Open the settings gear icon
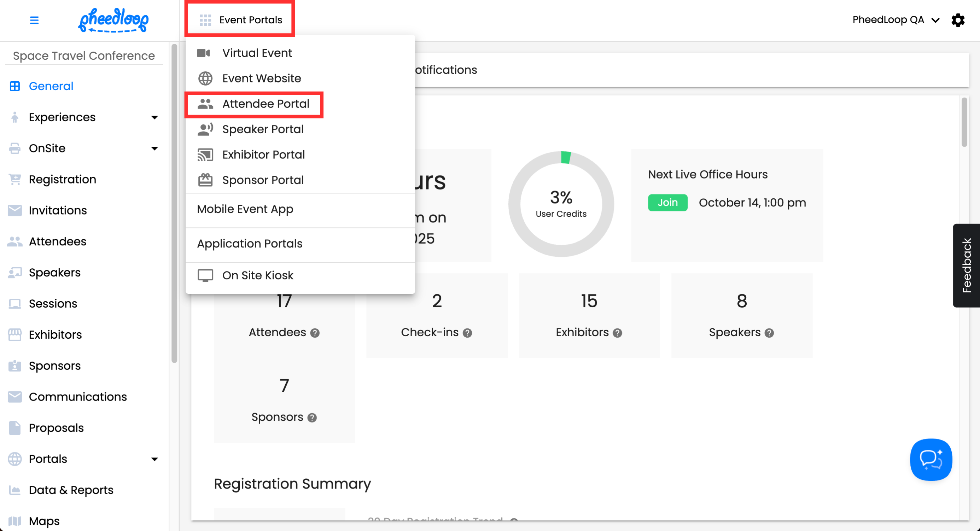 coord(958,20)
